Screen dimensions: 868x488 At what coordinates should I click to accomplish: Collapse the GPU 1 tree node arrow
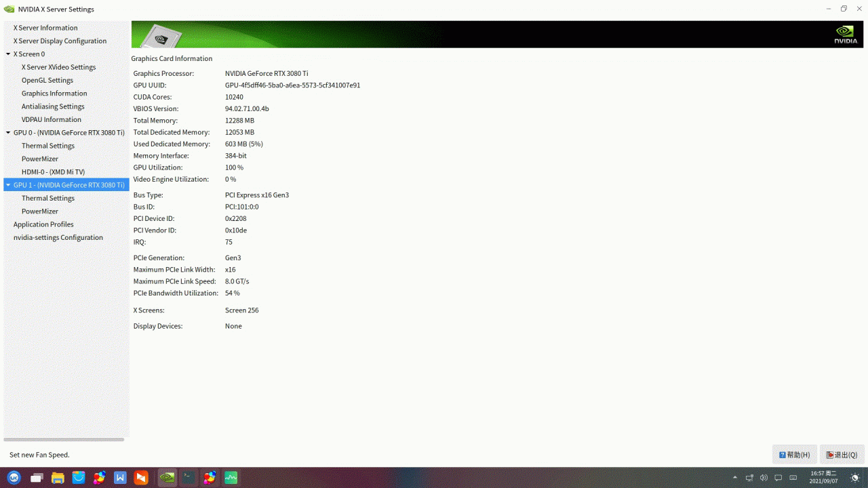[8, 185]
